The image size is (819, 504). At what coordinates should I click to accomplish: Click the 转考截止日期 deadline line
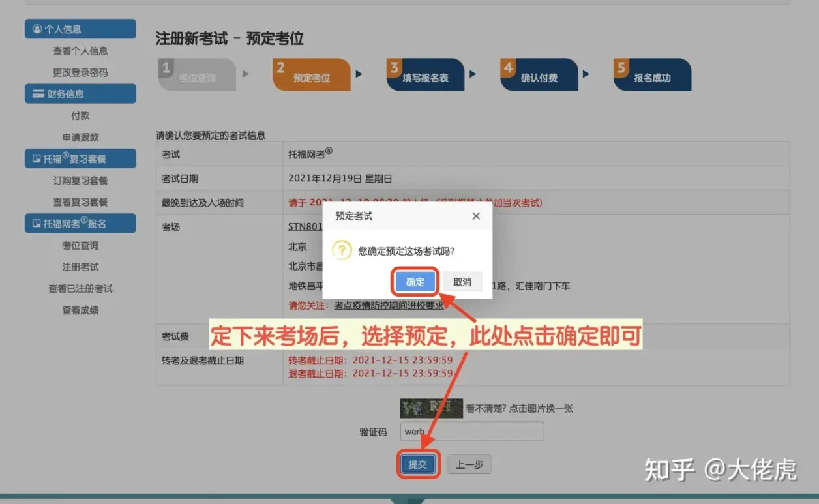coord(370,360)
